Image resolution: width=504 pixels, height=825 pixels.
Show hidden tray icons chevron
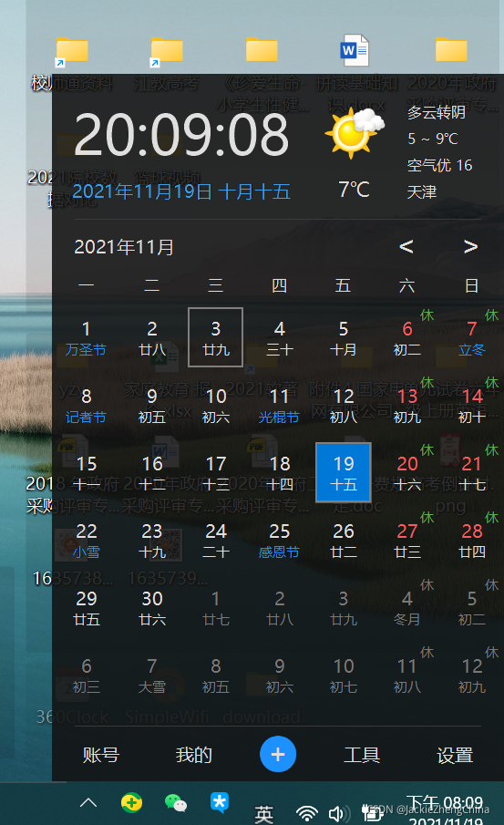[88, 803]
